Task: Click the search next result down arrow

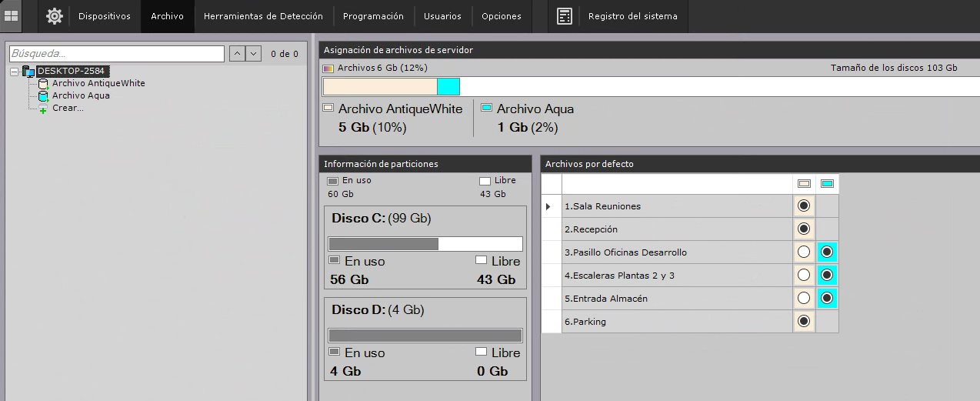Action: [x=254, y=54]
